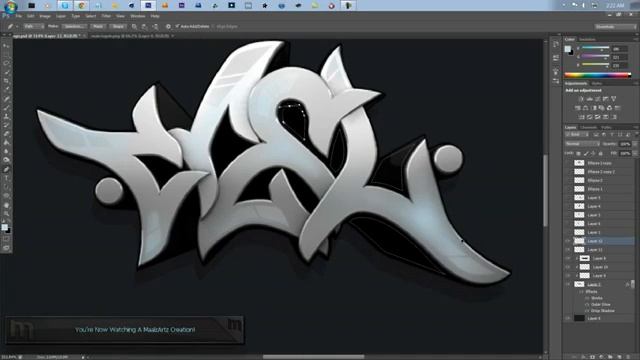Click the Mask make button
640x360 pixels.
[98, 27]
